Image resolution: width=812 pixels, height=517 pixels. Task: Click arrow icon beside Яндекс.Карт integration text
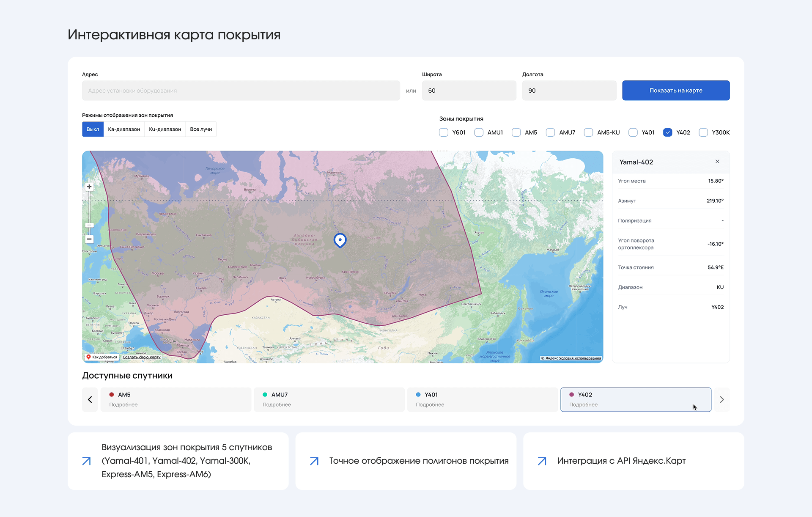542,461
